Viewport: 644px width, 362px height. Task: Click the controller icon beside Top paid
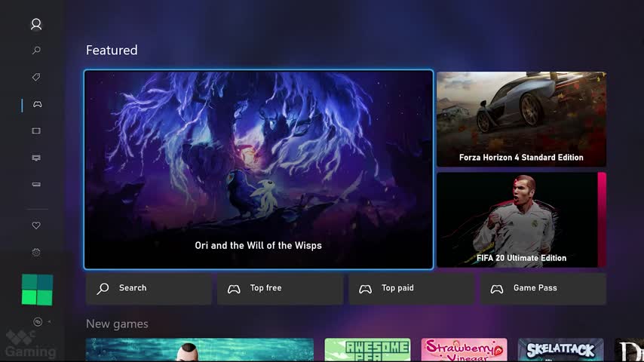pos(366,290)
